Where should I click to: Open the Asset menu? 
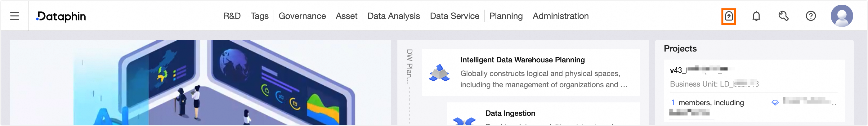click(347, 16)
